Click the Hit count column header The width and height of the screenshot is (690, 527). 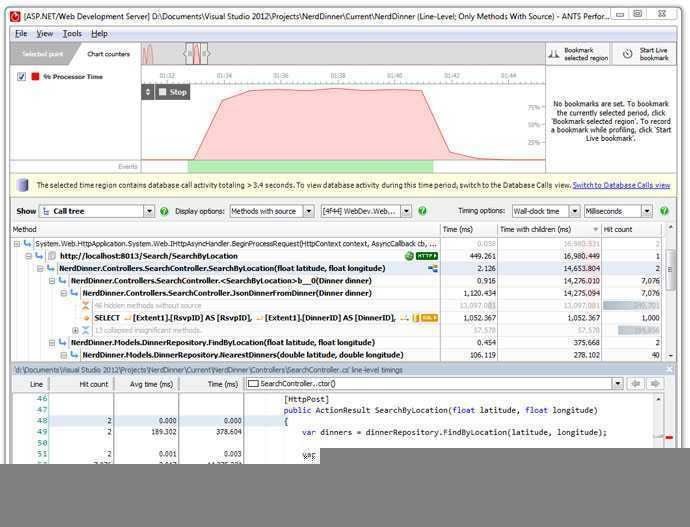(x=631, y=229)
